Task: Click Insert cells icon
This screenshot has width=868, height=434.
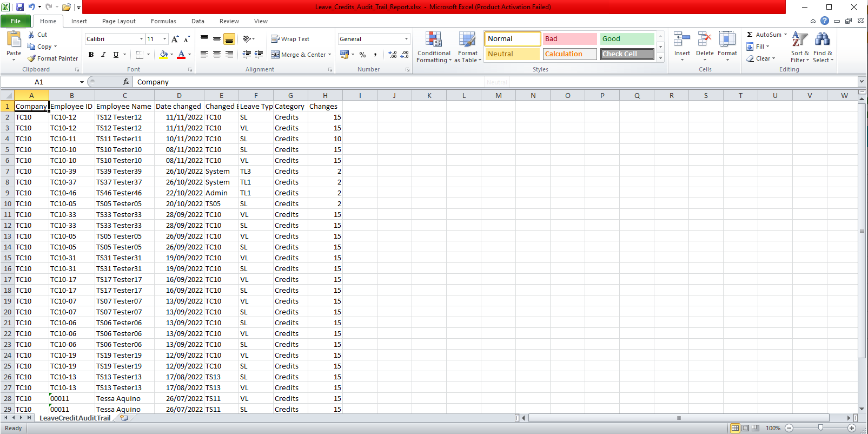Action: pos(682,40)
